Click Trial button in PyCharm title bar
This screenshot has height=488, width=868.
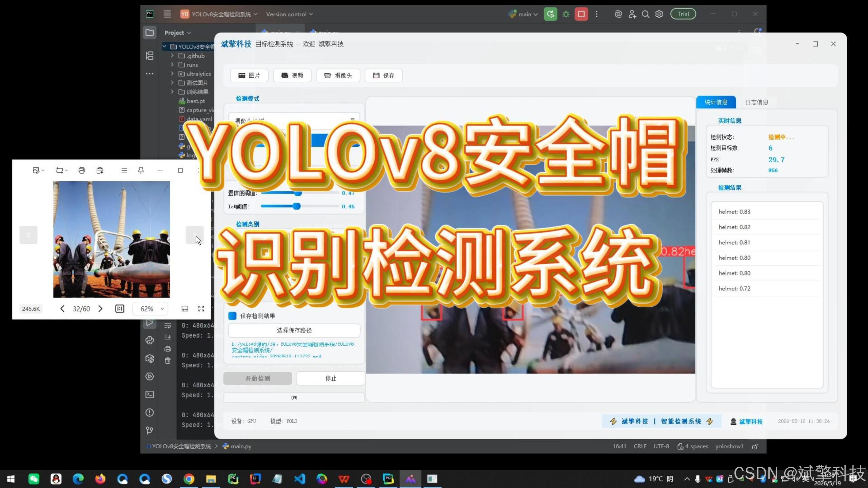(683, 14)
